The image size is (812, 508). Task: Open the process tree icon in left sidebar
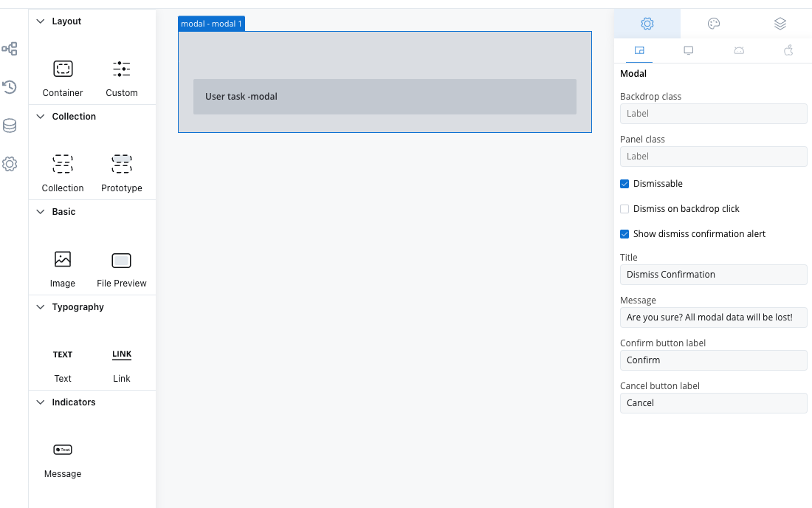[10, 49]
